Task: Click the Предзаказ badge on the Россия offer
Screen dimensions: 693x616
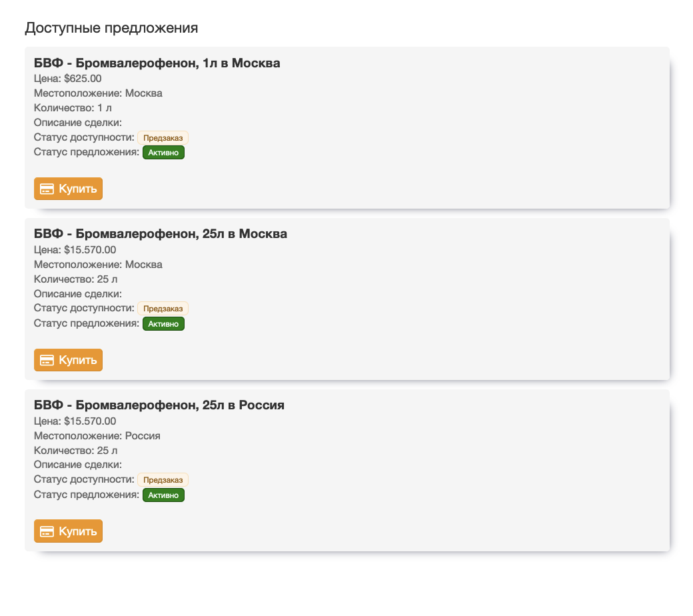Action: (x=163, y=480)
